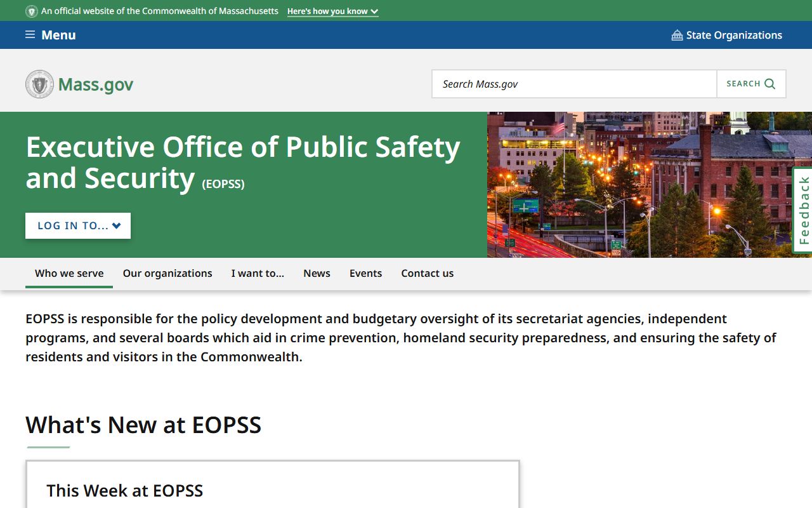
Task: Go to Mass.gov home via wordmark
Action: click(96, 84)
